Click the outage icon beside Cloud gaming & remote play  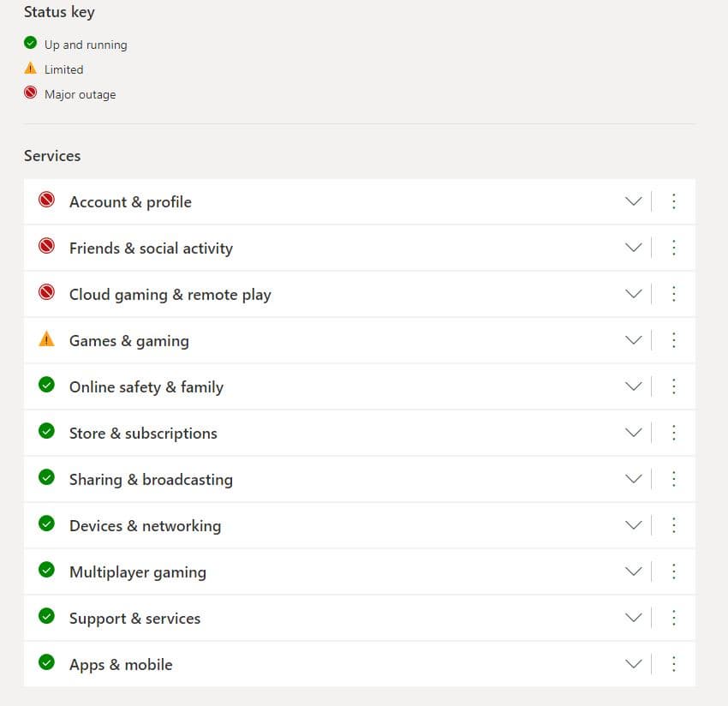[x=46, y=293]
